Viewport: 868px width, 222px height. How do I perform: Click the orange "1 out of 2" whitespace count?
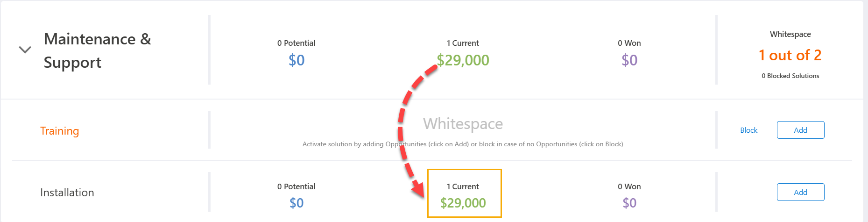click(790, 56)
